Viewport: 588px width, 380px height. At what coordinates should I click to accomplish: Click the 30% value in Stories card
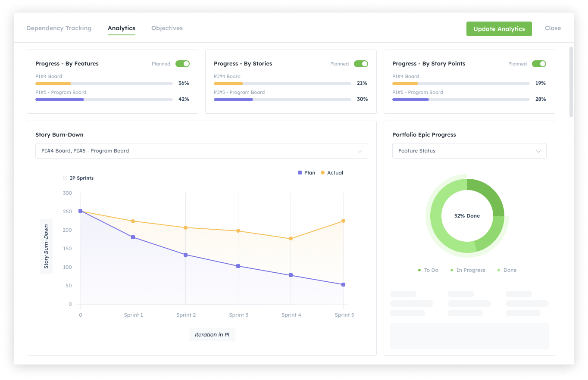click(362, 99)
